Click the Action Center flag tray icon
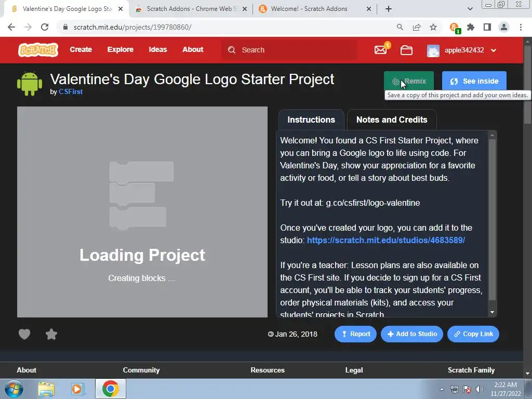The width and height of the screenshot is (532, 399). (x=467, y=389)
